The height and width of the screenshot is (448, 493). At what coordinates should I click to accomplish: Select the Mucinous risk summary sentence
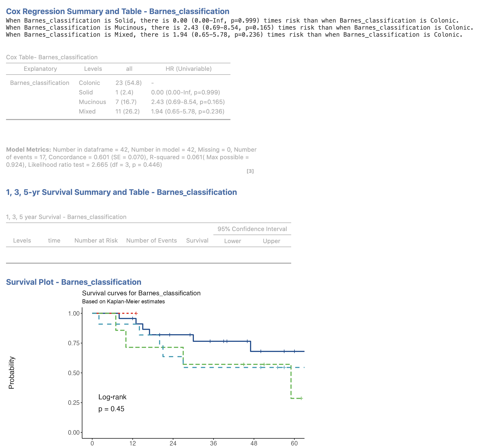(240, 28)
